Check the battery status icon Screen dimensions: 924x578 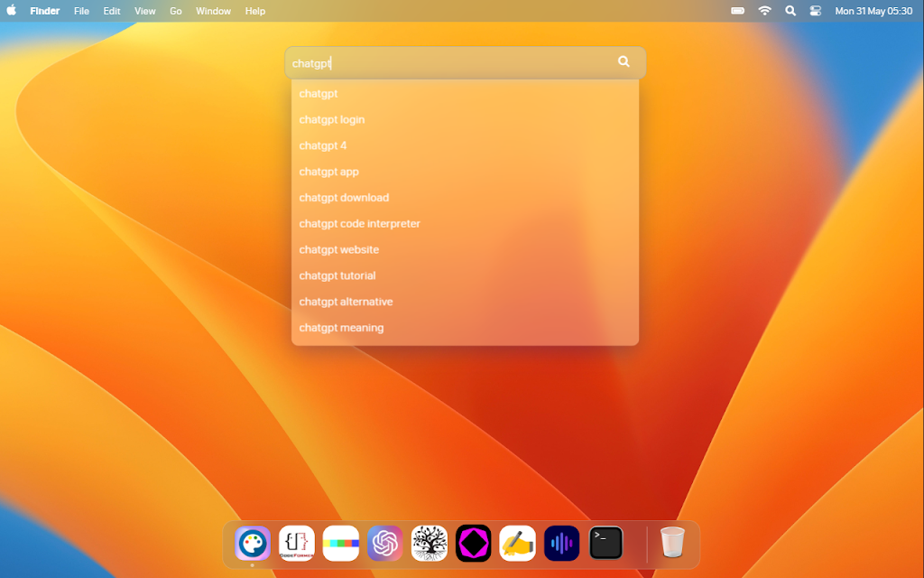[737, 11]
